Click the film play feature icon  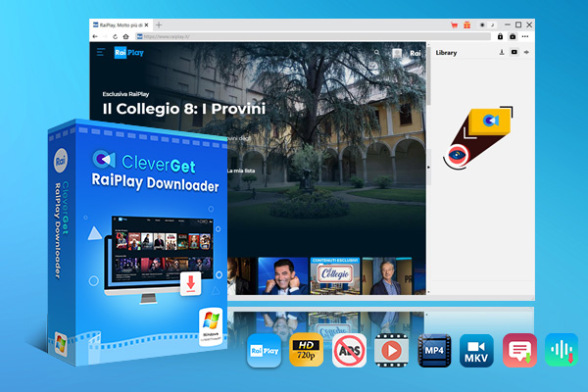[391, 351]
